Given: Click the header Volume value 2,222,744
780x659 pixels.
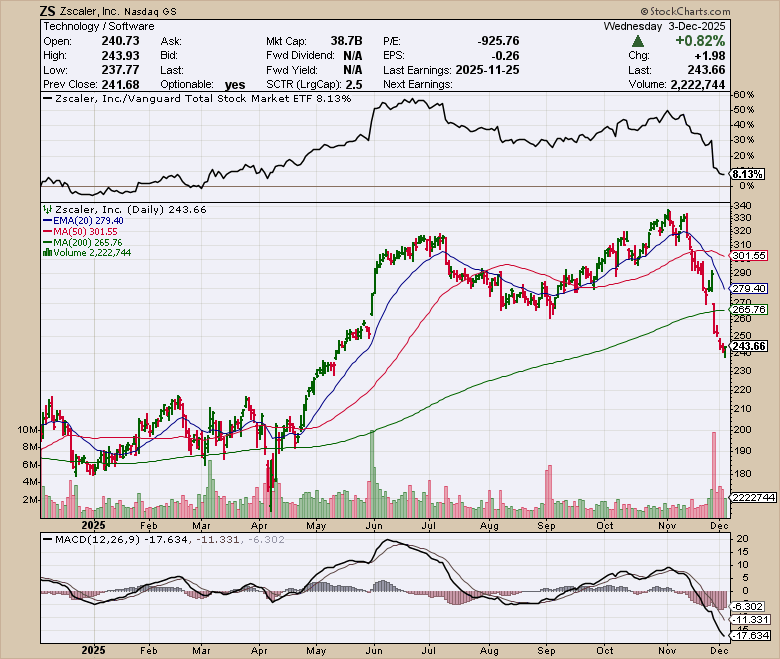Looking at the screenshot, I should pyautogui.click(x=698, y=85).
